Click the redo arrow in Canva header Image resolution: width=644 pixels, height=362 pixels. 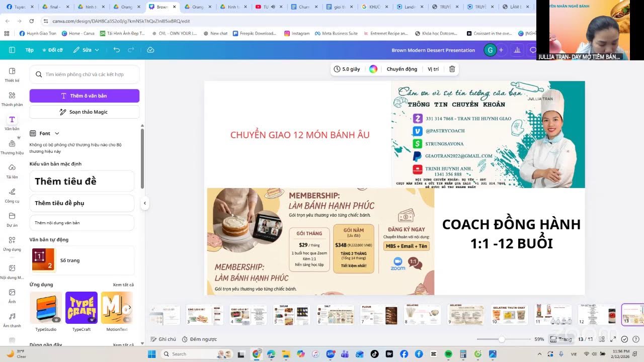[131, 50]
